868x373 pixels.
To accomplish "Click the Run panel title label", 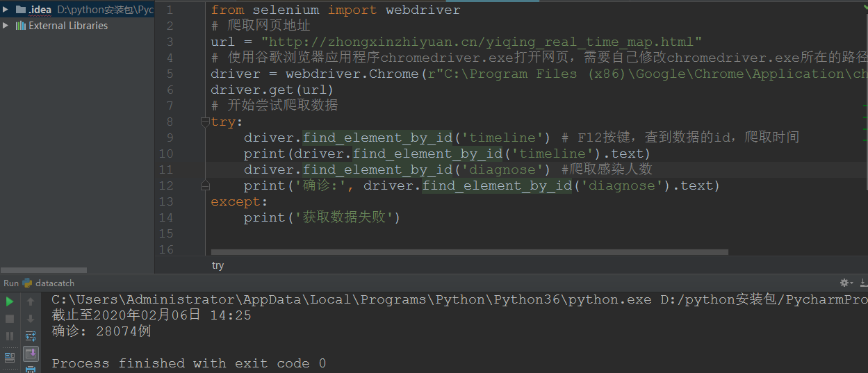I will pos(11,283).
